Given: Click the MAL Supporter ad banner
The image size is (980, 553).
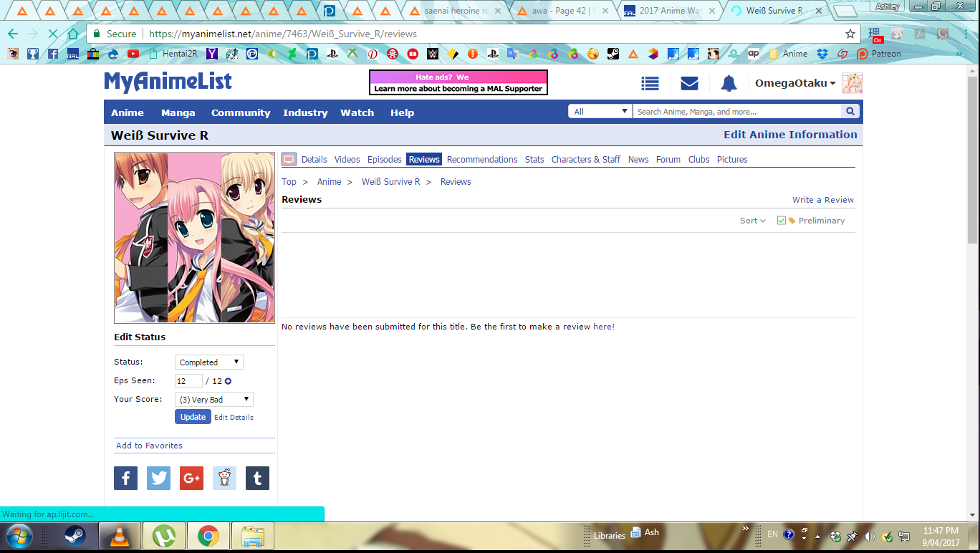Looking at the screenshot, I should (458, 82).
